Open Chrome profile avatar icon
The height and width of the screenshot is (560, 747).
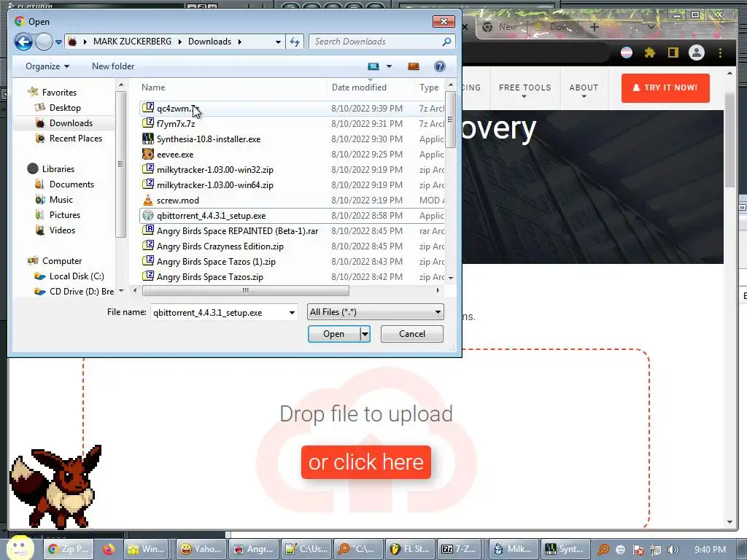[x=697, y=52]
